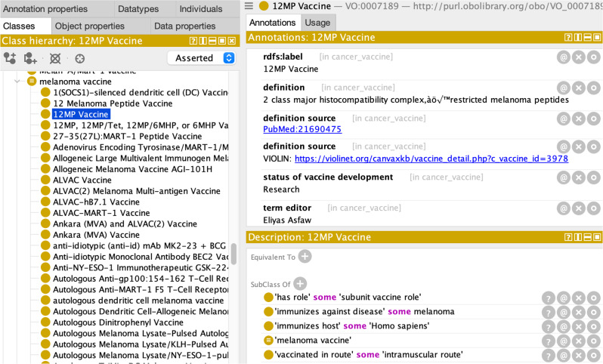Click the crosshair icon in Class hierarchy toolbar
This screenshot has height=364, width=603.
[x=79, y=58]
